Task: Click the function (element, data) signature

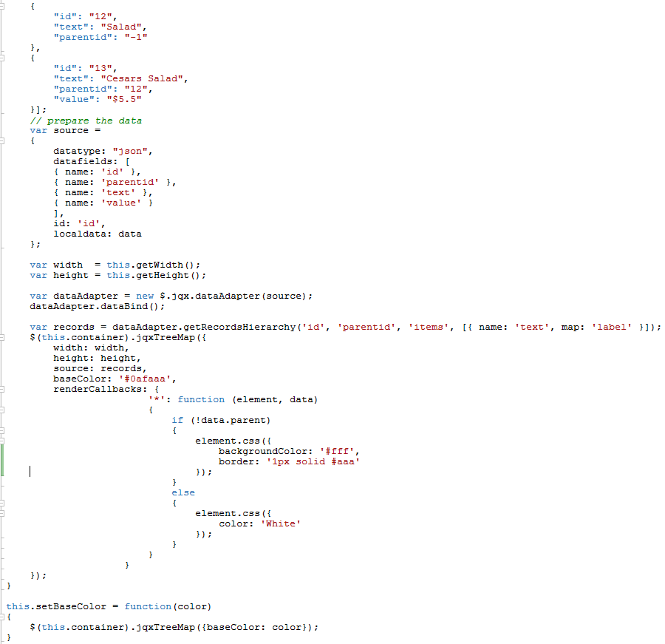Action: (x=248, y=399)
